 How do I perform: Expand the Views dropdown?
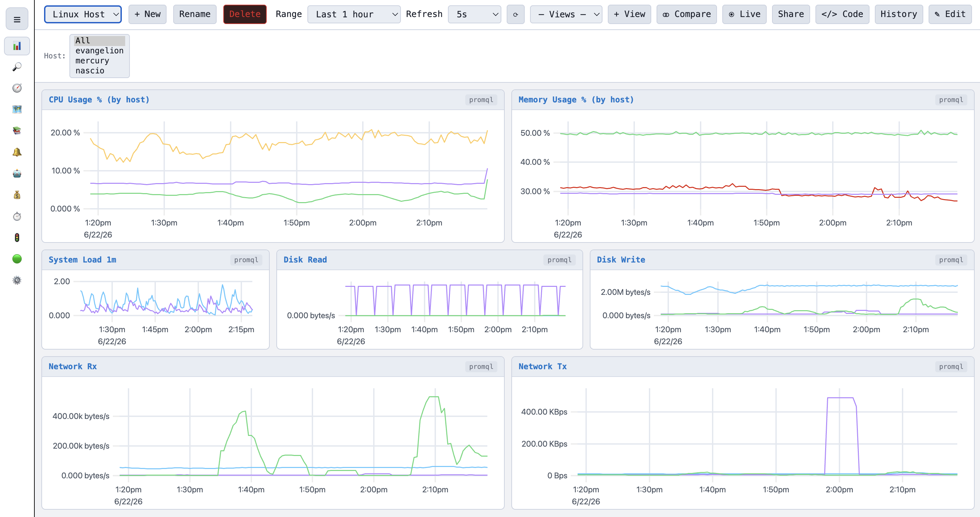[566, 14]
